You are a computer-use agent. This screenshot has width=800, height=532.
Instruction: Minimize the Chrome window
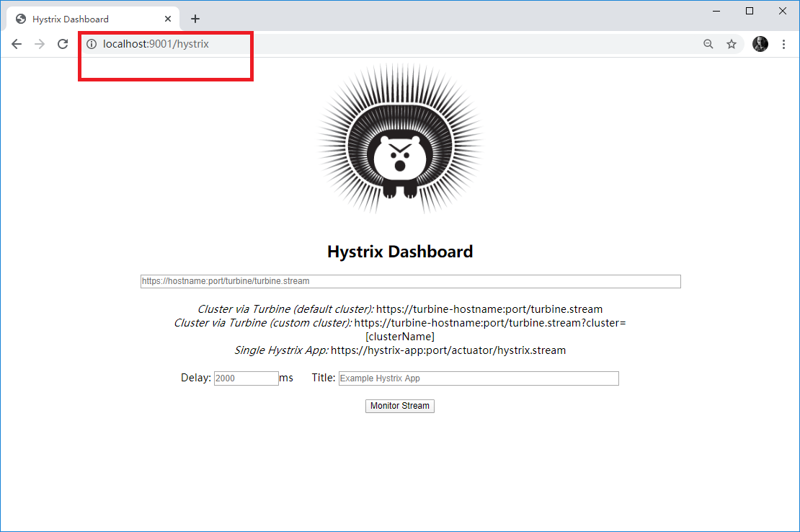tap(716, 12)
